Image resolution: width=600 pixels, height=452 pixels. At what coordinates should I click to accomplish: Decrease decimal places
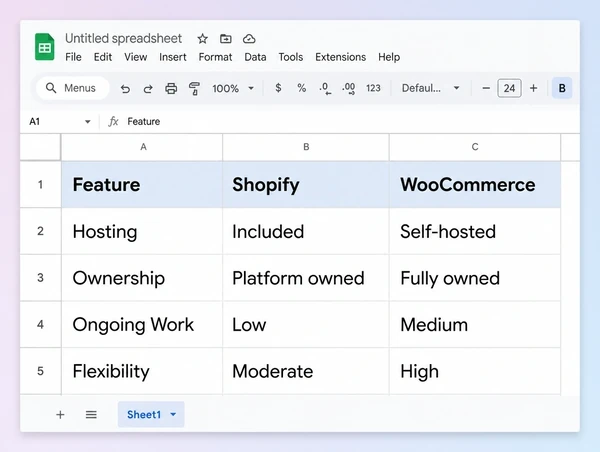point(325,88)
